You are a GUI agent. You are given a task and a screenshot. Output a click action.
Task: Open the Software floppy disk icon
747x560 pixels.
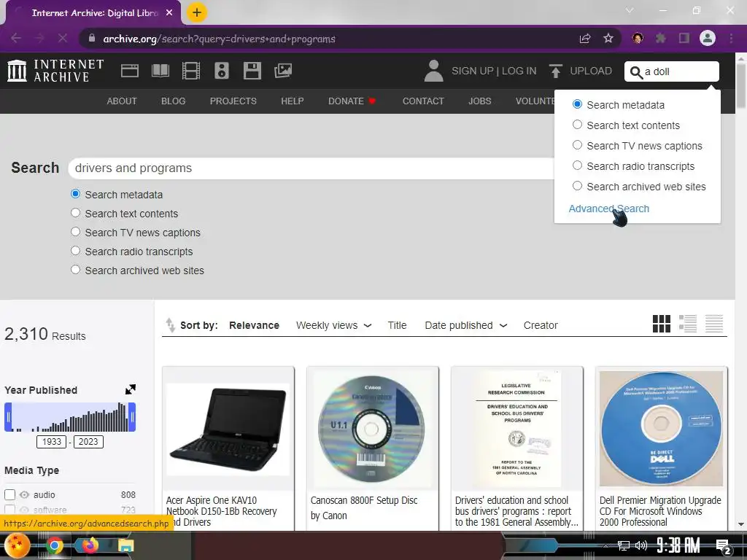252,71
